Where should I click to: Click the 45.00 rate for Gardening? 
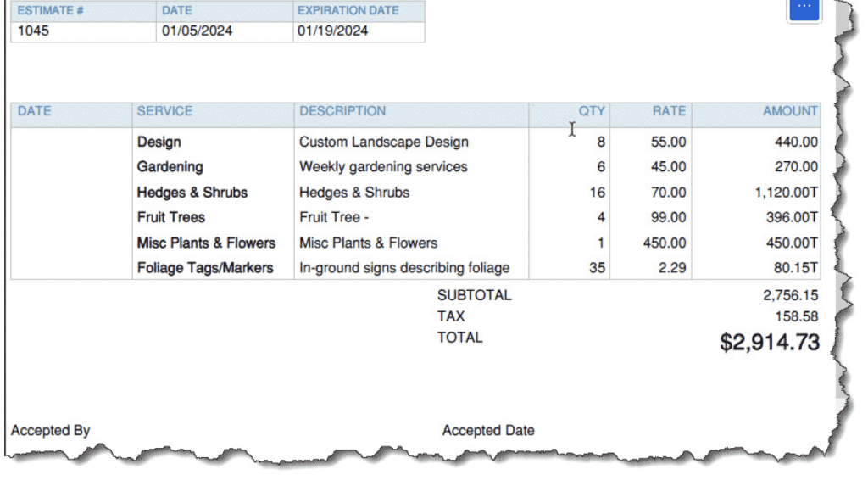click(x=668, y=167)
